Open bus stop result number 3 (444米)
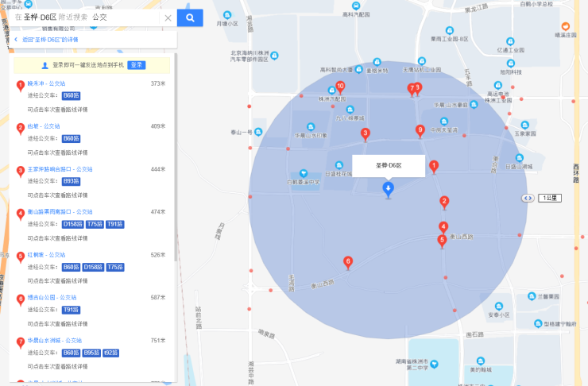Viewport: 588px width, 386px height. (x=60, y=169)
